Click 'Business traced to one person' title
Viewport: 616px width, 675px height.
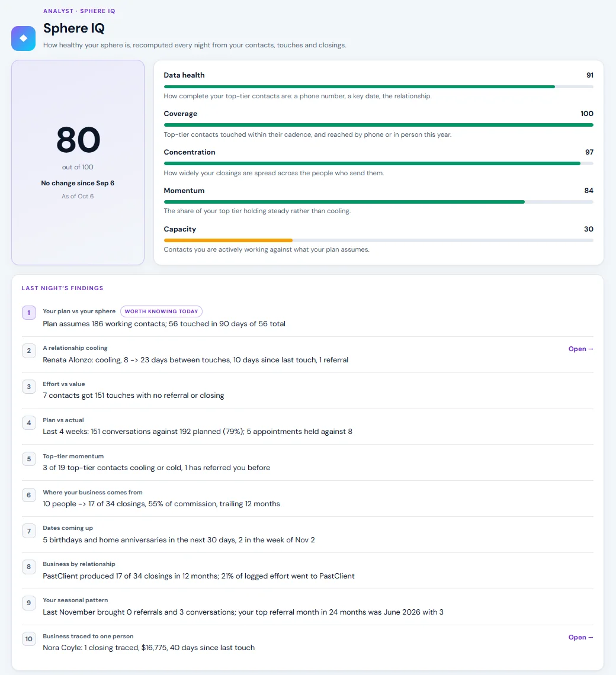coord(88,637)
